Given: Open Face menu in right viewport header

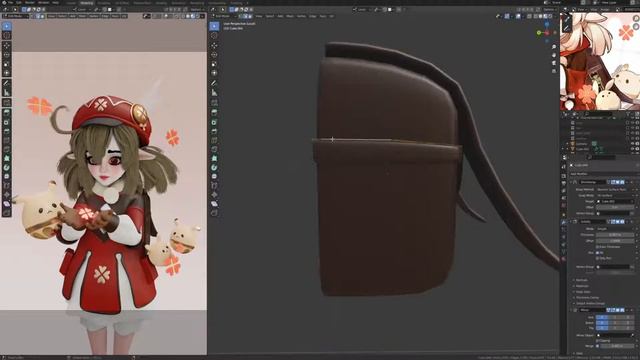Looking at the screenshot, I should click(x=323, y=16).
